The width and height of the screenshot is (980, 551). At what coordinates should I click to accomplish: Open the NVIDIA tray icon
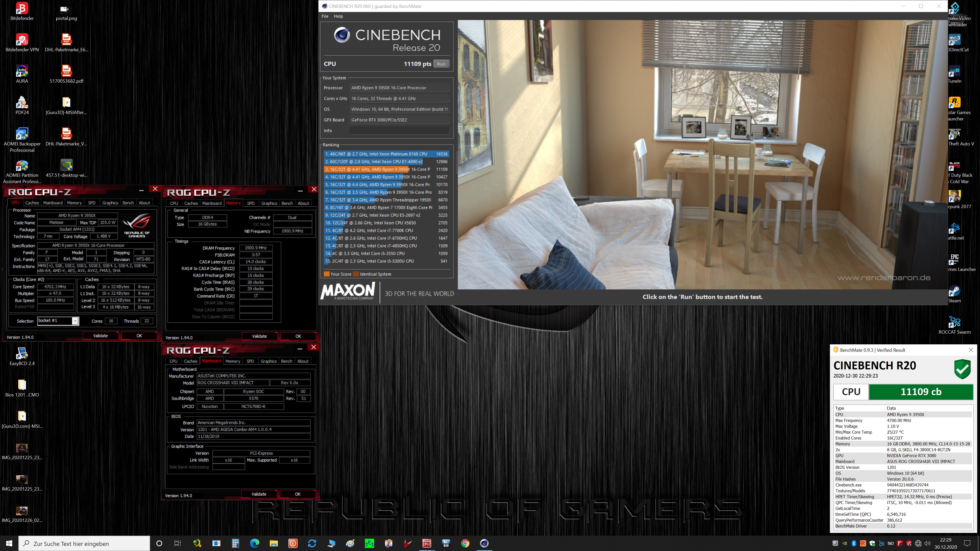(x=844, y=543)
